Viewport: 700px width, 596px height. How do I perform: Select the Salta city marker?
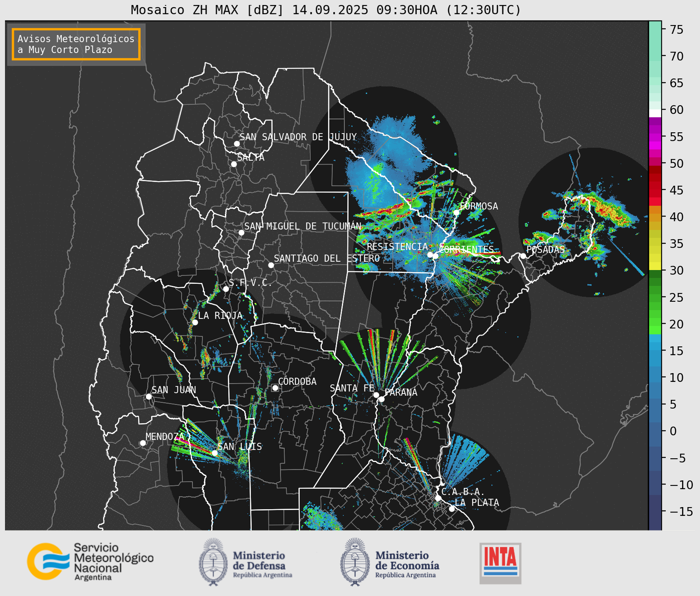point(234,164)
